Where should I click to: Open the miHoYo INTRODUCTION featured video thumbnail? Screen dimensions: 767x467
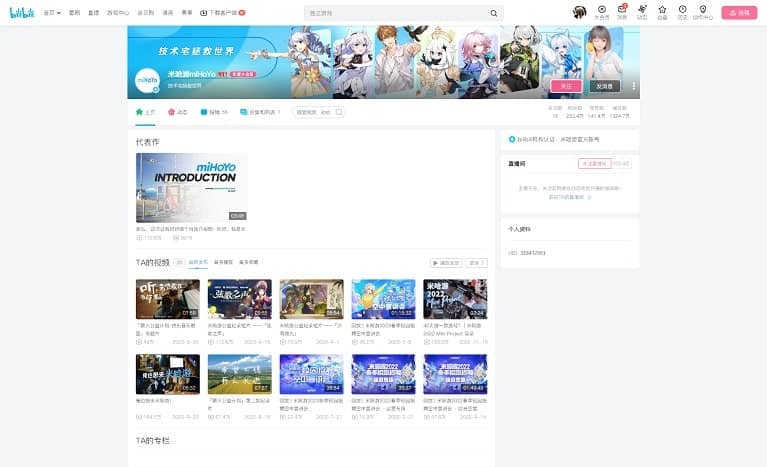pos(191,188)
